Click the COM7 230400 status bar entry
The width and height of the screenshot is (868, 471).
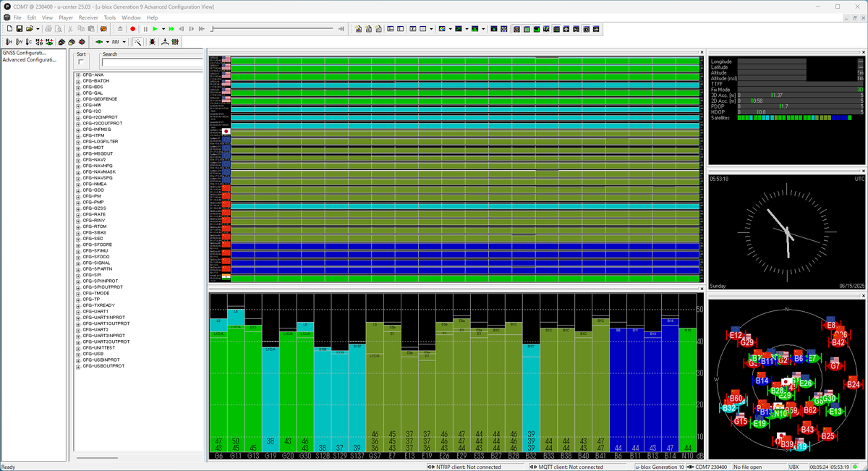pyautogui.click(x=707, y=467)
